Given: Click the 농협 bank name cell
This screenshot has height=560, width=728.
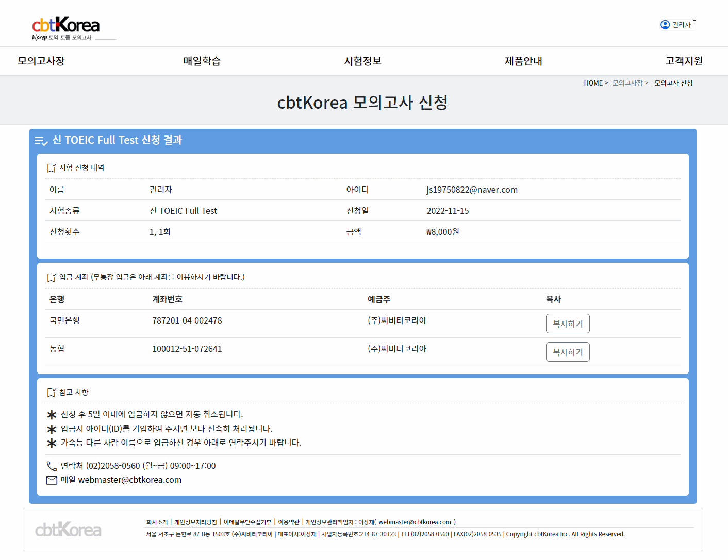Looking at the screenshot, I should [57, 349].
